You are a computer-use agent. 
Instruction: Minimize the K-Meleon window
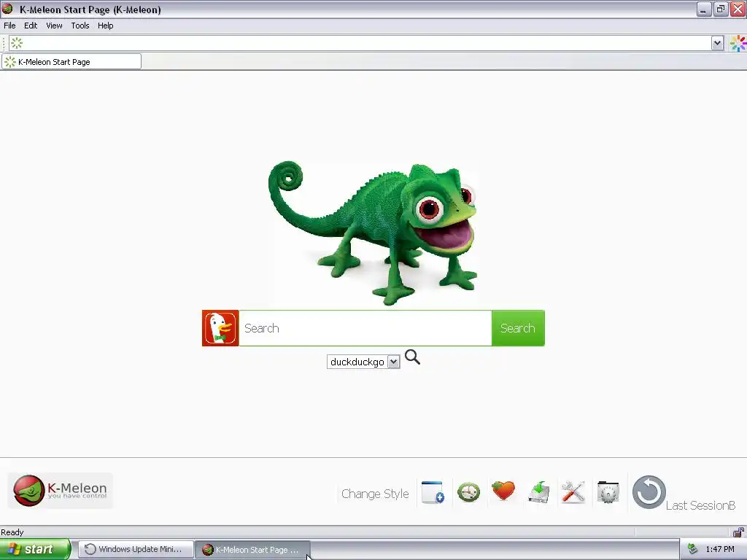(x=703, y=9)
